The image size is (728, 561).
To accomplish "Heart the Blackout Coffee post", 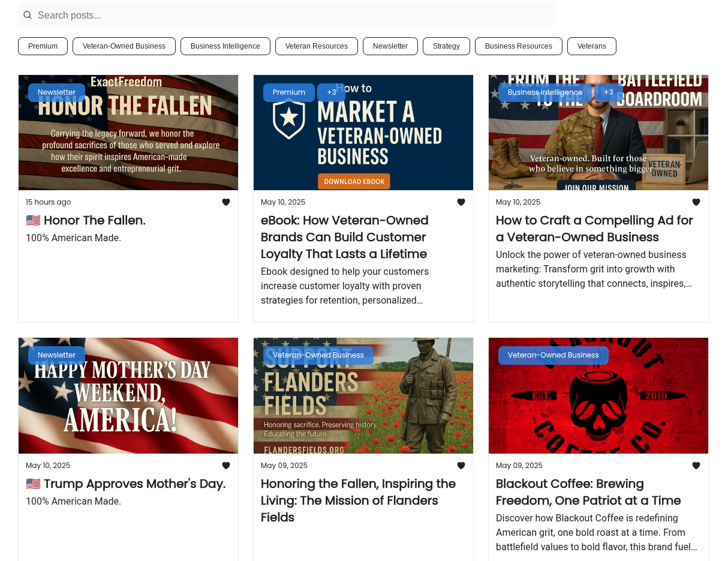I will click(x=696, y=466).
